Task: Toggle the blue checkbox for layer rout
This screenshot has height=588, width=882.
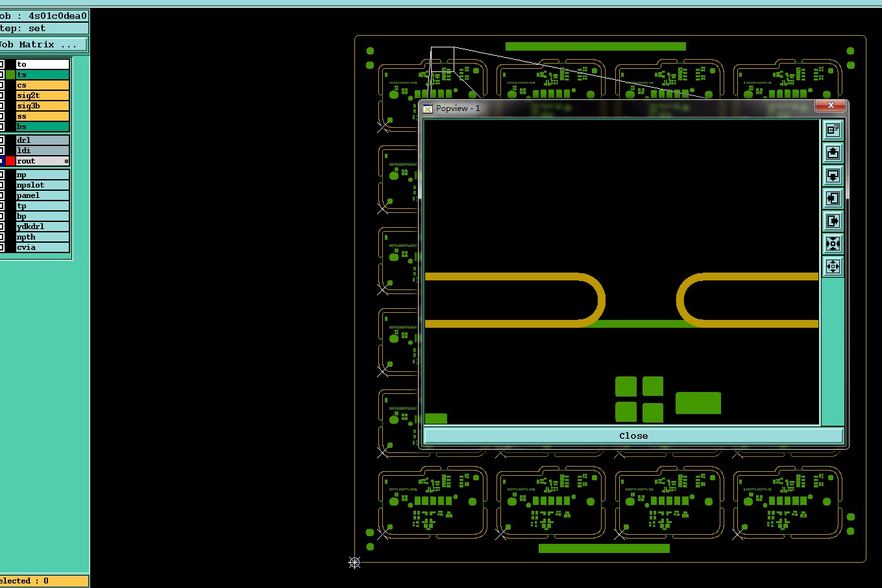Action: 2,161
